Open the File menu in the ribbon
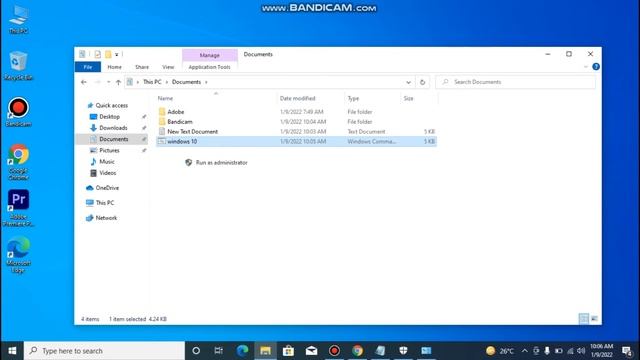This screenshot has height=360, width=640. pos(88,67)
